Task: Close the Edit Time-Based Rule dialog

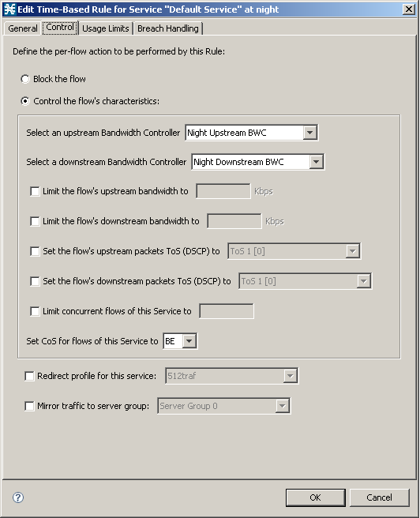Action: tap(409, 9)
